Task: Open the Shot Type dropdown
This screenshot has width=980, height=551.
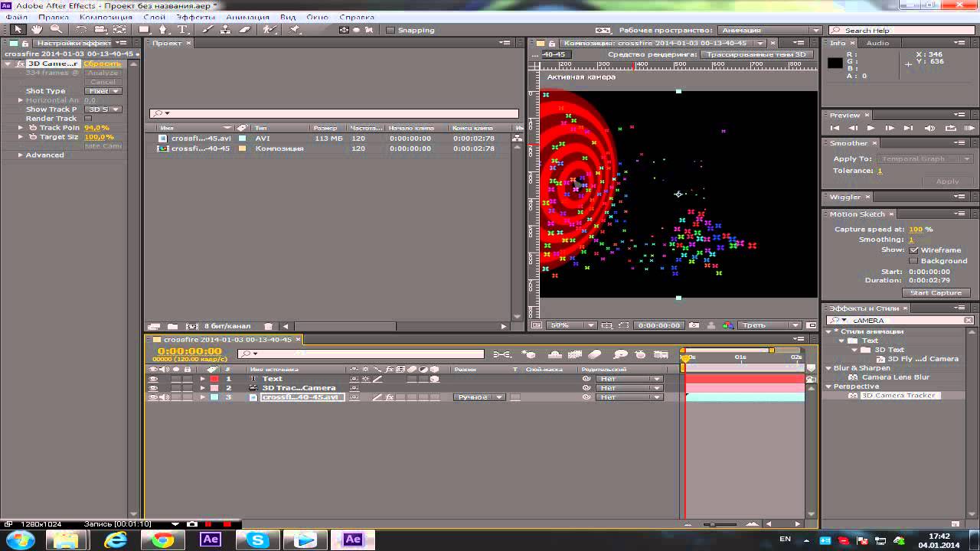Action: point(103,91)
